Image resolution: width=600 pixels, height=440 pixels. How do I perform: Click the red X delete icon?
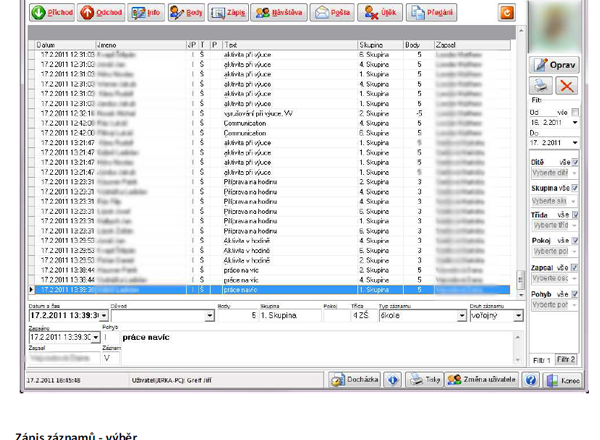coord(566,86)
